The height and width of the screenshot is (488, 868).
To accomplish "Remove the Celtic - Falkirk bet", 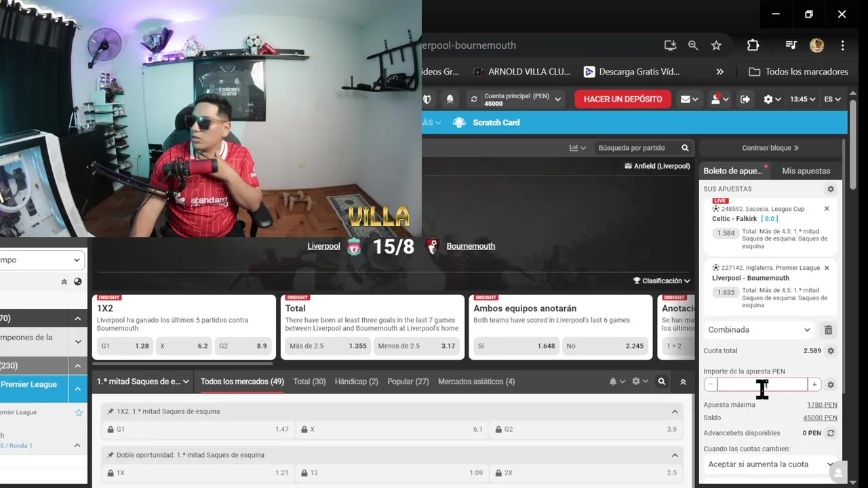I will 827,209.
